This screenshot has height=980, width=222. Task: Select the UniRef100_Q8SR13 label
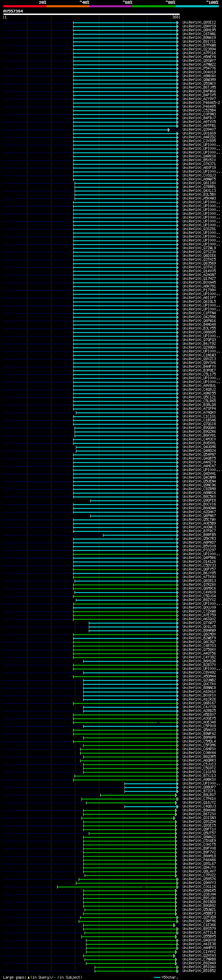coord(199,581)
